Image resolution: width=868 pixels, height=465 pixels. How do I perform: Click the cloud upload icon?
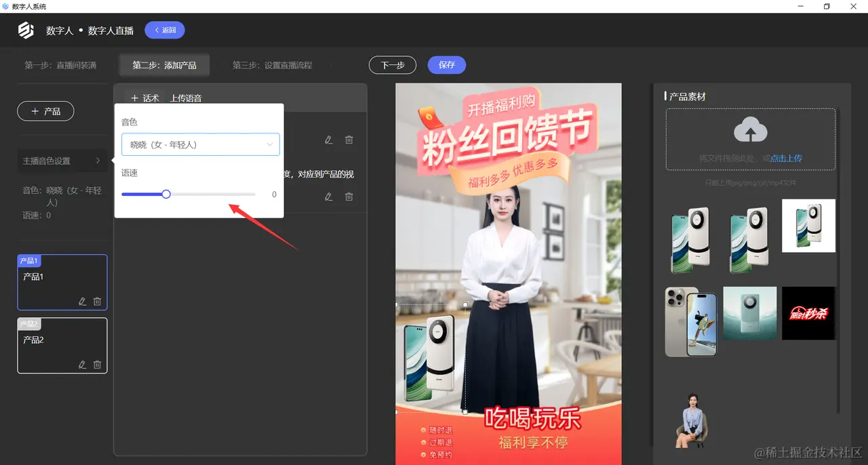coord(751,129)
